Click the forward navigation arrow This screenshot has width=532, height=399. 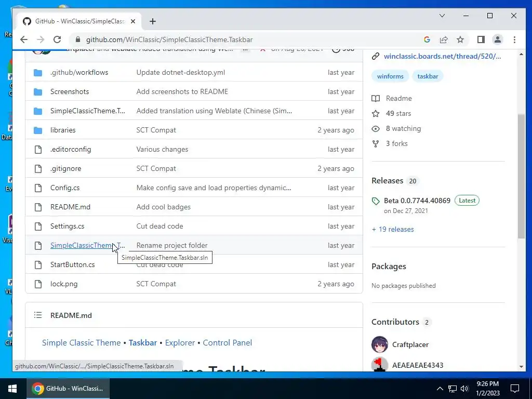(x=41, y=39)
